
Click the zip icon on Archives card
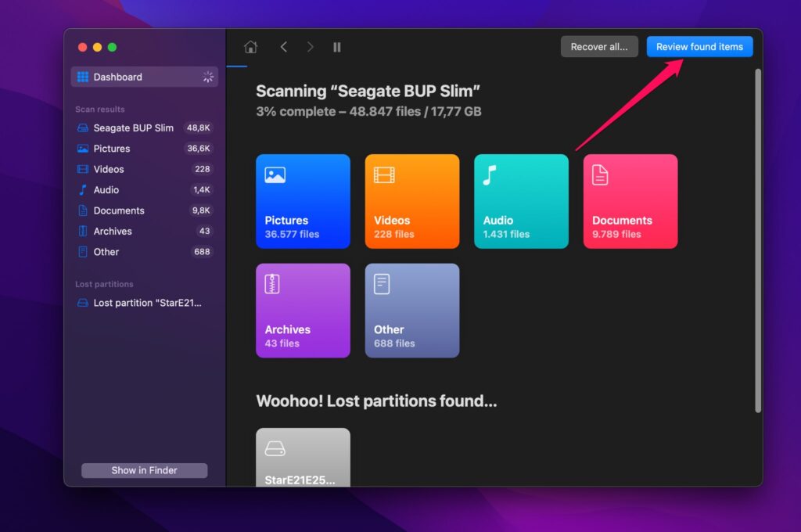coord(271,284)
